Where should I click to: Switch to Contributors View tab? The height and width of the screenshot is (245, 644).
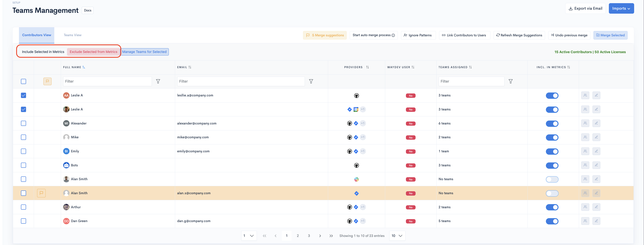pos(37,35)
